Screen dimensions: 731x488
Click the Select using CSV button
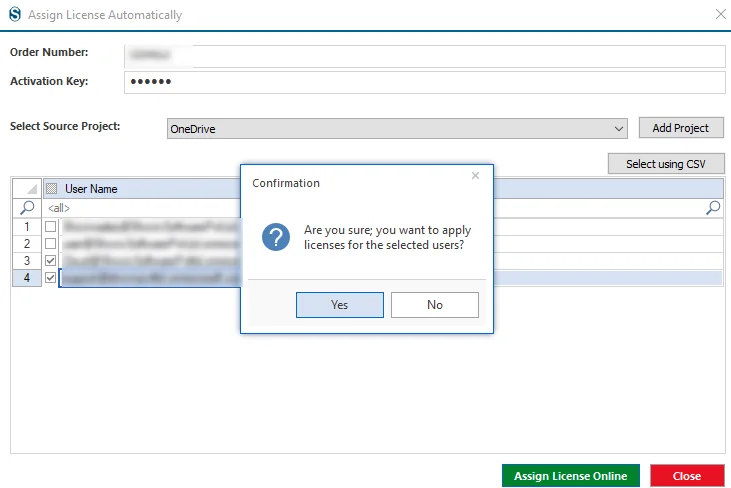pos(666,164)
